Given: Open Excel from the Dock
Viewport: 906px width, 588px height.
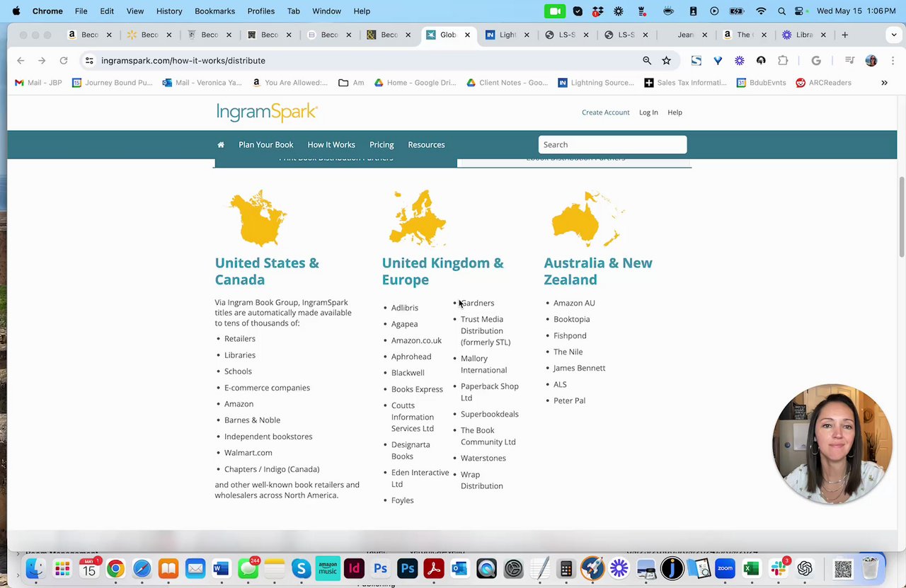Looking at the screenshot, I should coord(751,568).
